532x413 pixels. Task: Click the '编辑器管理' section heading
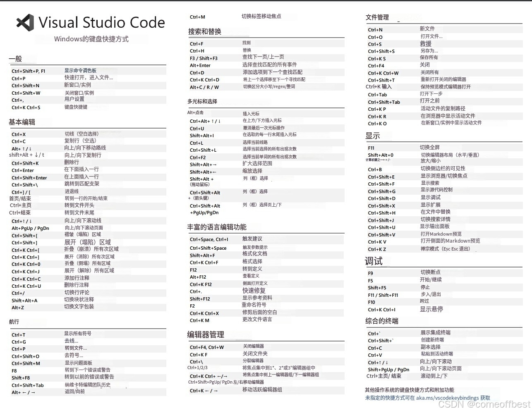point(206,334)
